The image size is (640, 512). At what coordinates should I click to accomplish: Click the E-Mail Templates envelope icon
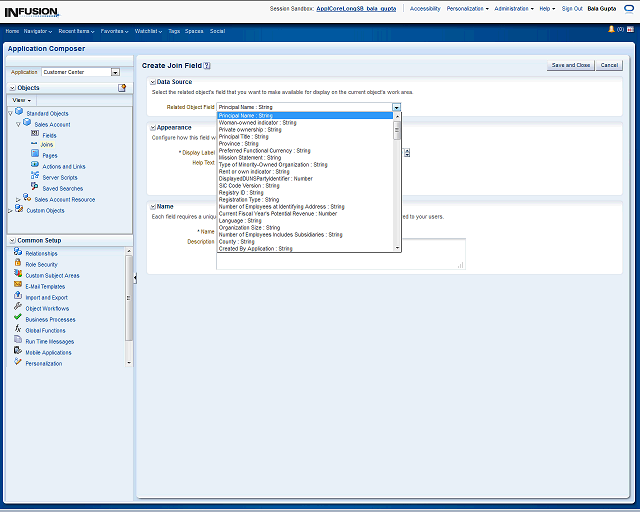[x=18, y=286]
